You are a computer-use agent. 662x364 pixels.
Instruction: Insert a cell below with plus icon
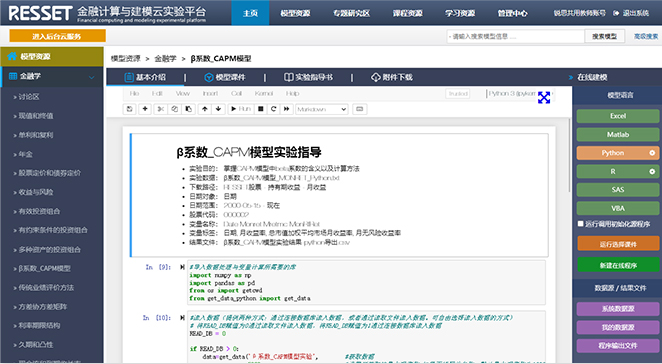point(145,109)
